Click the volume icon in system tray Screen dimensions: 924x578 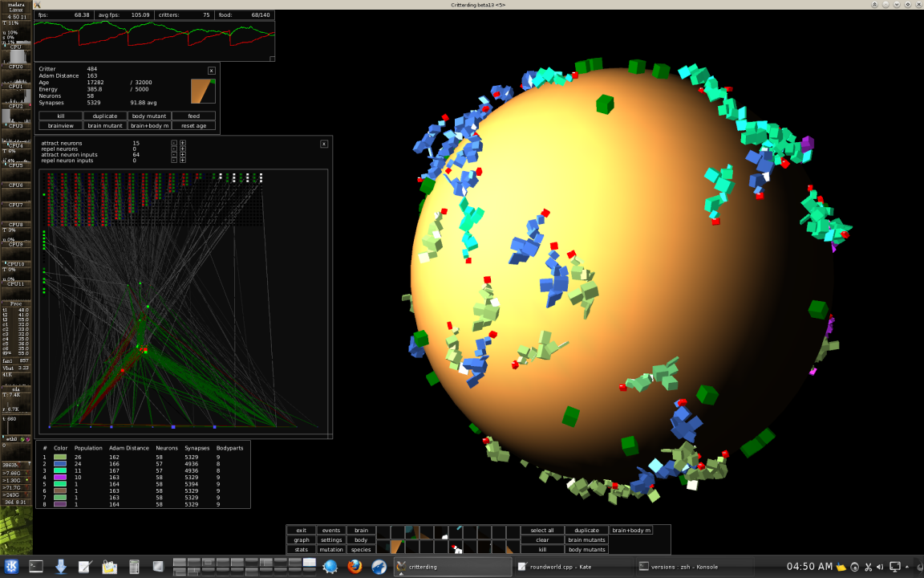[x=881, y=567]
